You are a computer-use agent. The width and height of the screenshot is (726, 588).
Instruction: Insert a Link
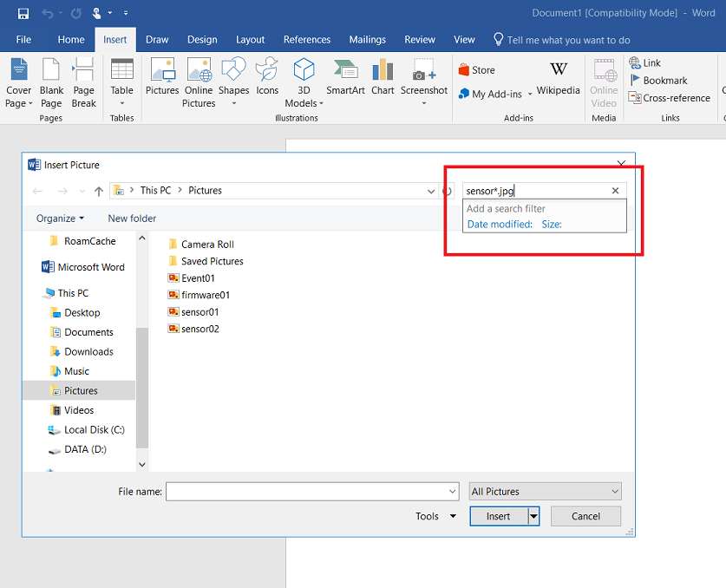coord(644,63)
